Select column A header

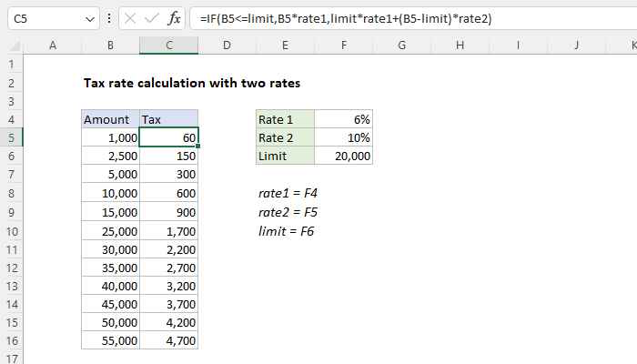coord(53,45)
